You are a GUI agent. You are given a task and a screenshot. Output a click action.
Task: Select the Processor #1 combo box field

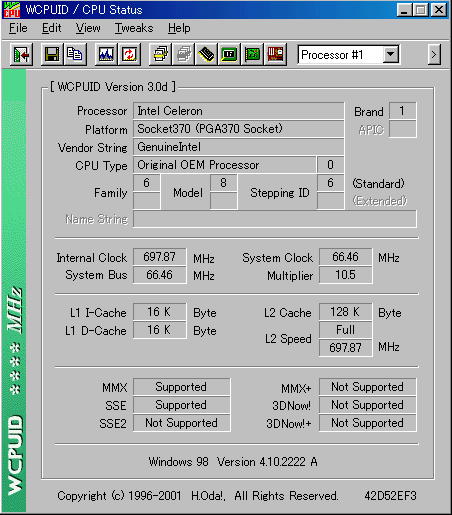(x=349, y=55)
